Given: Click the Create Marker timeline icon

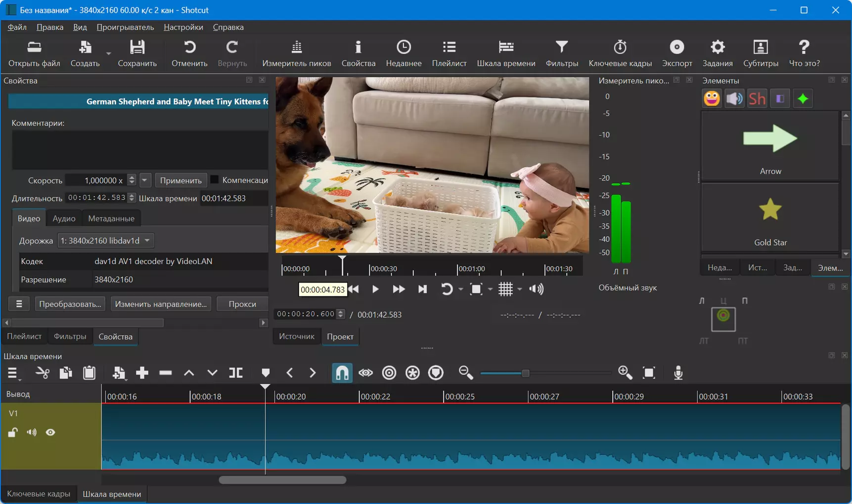Looking at the screenshot, I should tap(266, 373).
